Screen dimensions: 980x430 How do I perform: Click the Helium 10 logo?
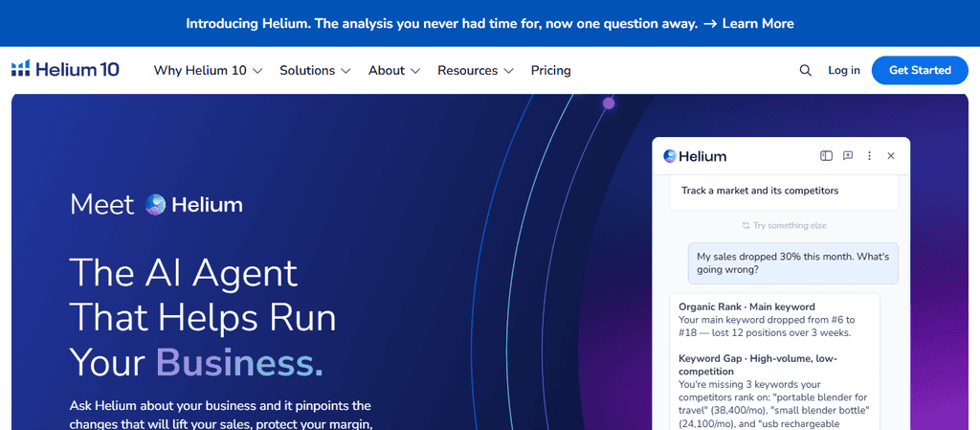66,69
